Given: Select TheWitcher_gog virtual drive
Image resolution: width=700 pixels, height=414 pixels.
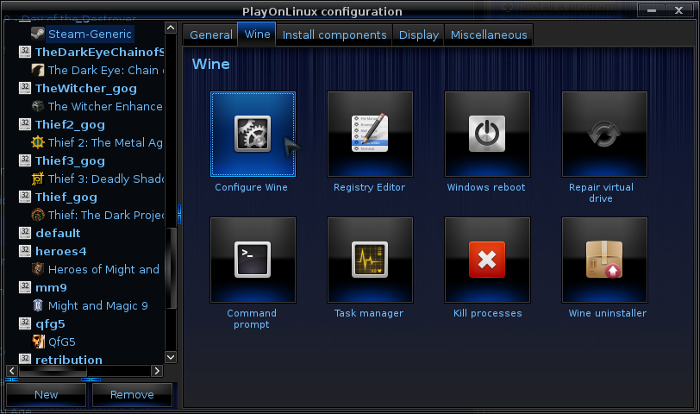Looking at the screenshot, I should click(x=78, y=88).
